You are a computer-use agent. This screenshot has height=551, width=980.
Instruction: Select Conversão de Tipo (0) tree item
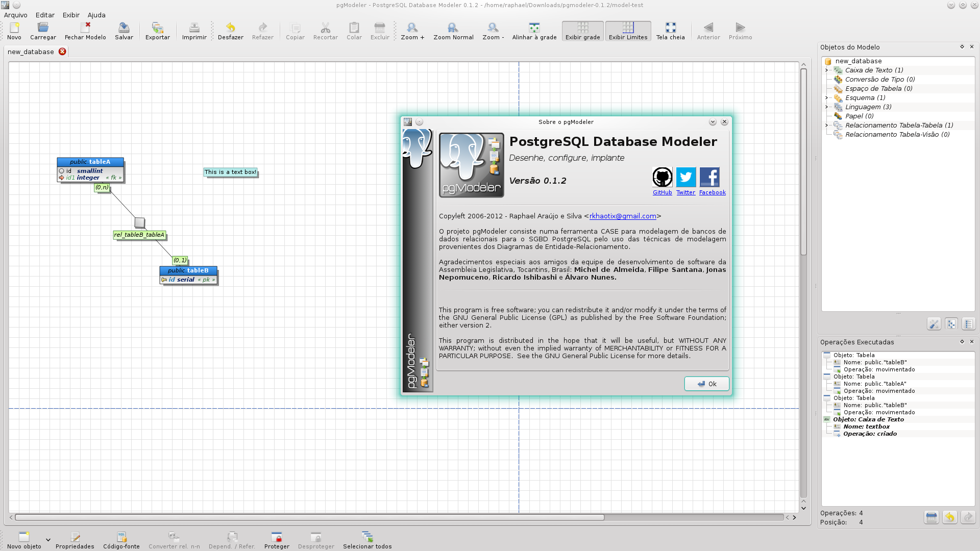(x=880, y=80)
